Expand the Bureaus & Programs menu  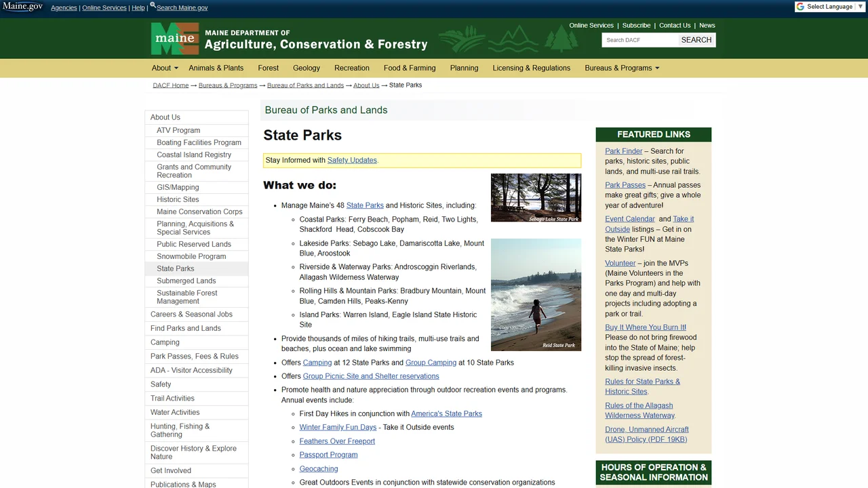[622, 68]
